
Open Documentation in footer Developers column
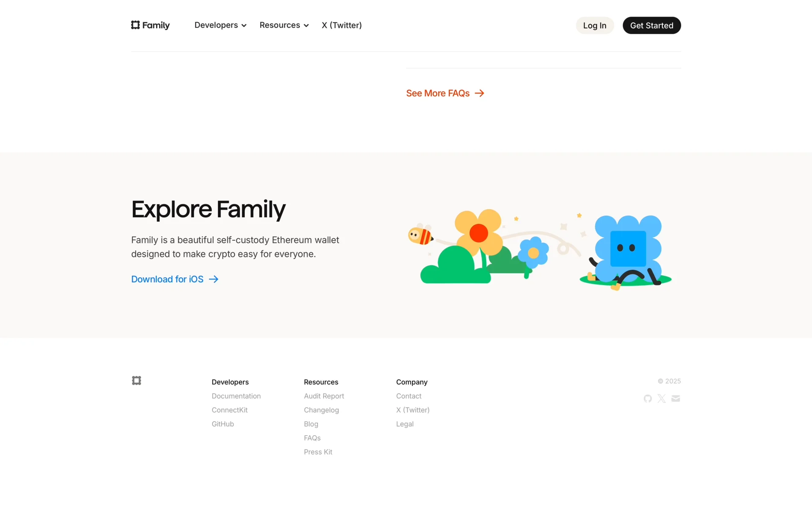coord(236,396)
